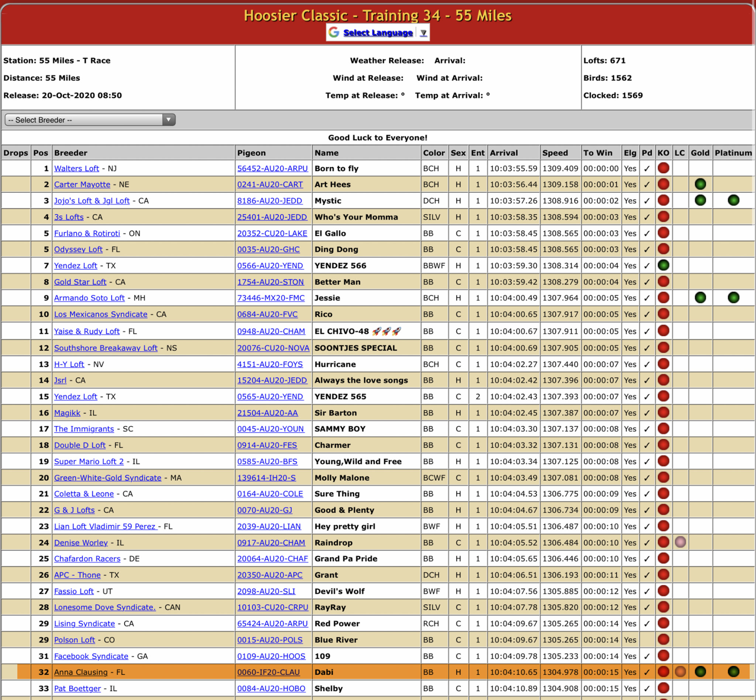Click the Select Language link
Screen dimensions: 756x700
pos(378,33)
